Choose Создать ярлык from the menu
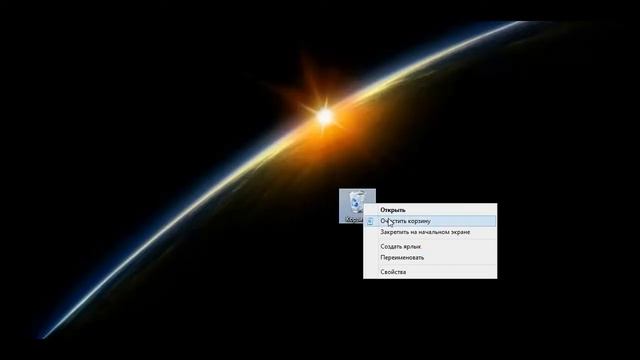The image size is (640, 360). [430, 247]
